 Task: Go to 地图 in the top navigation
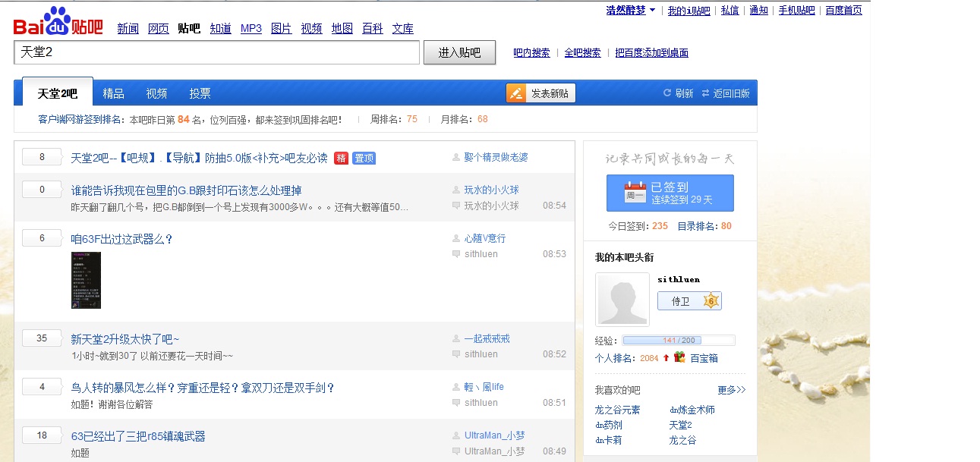342,28
